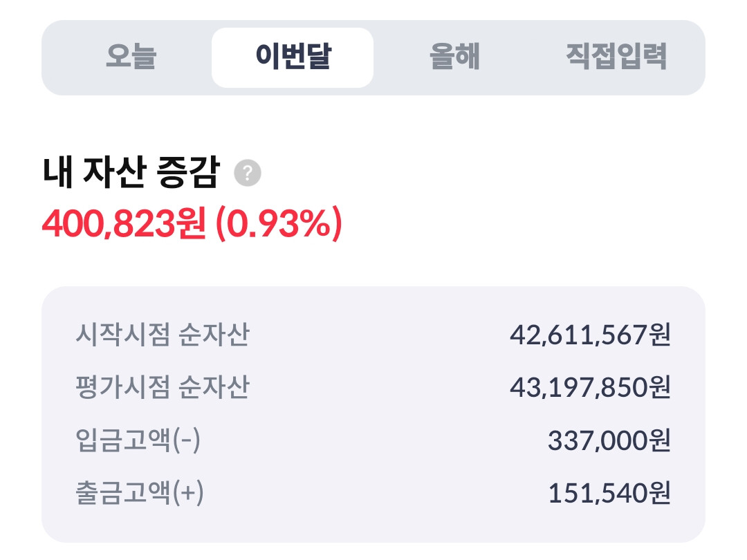Tap the (0.93%) percentage figure
The width and height of the screenshot is (747, 560).
pyautogui.click(x=279, y=223)
